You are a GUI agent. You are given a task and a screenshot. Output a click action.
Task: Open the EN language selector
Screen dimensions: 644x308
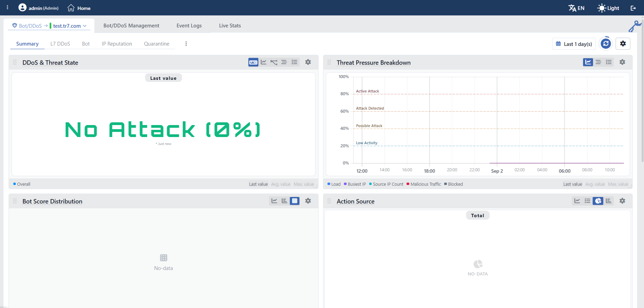(577, 8)
